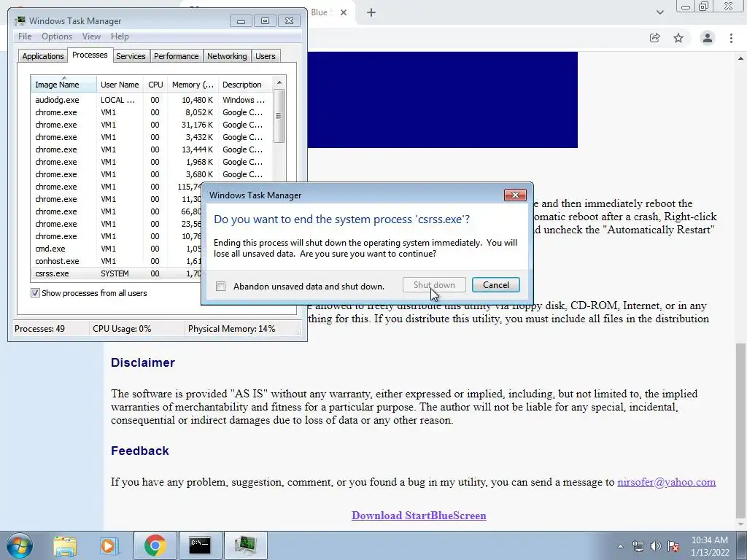Select the chrome.exe row using 8,052 K

[152, 112]
